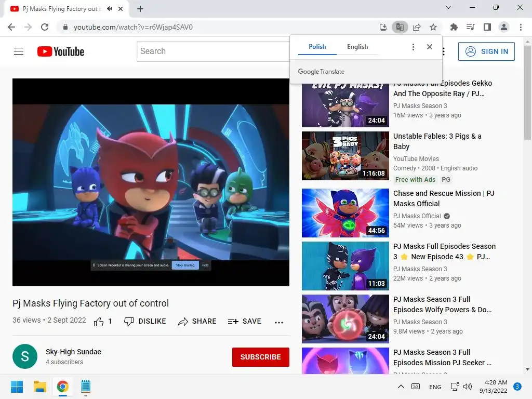Click the ENG language indicator
The width and height of the screenshot is (532, 399).
435,387
